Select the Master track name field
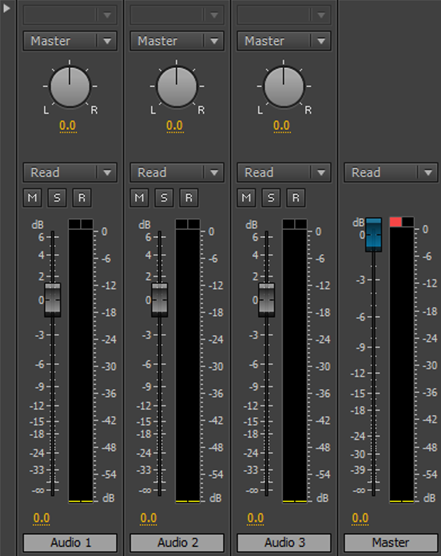The image size is (441, 556). tap(391, 543)
